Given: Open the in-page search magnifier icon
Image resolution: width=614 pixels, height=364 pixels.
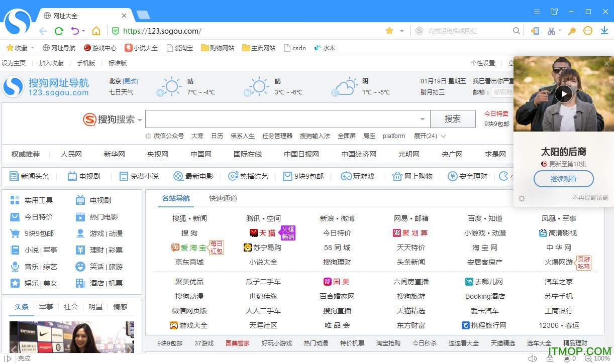Looking at the screenshot, I should 516,31.
